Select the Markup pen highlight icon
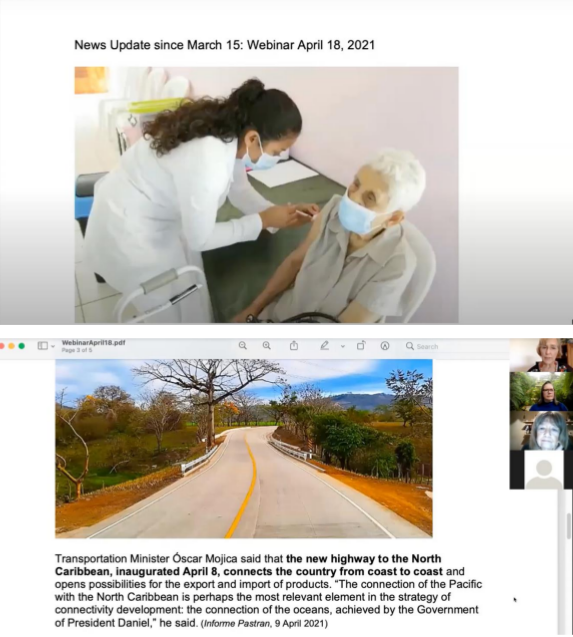Image resolution: width=573 pixels, height=637 pixels. pos(324,346)
